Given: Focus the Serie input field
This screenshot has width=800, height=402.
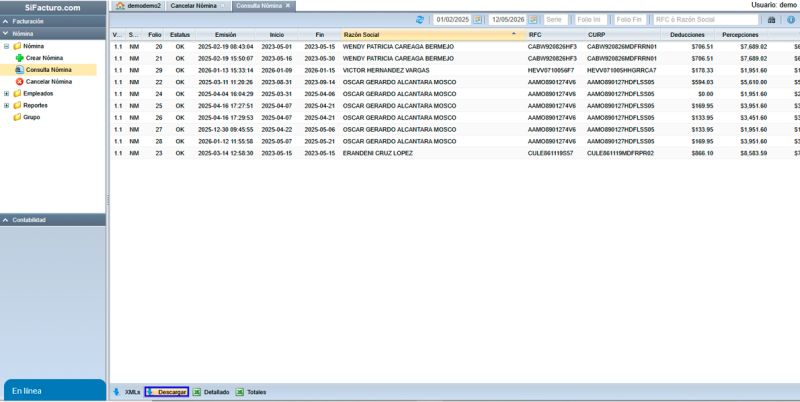Looking at the screenshot, I should point(556,20).
